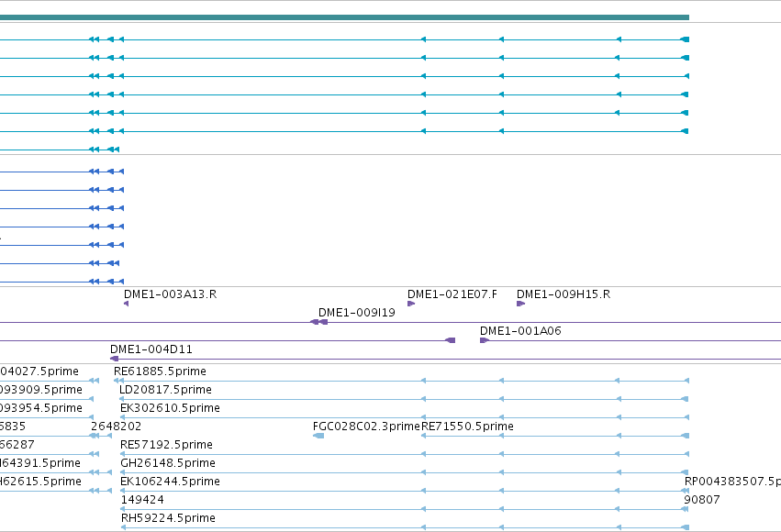Click the EK302610.5prime EST label
The image size is (781, 532).
(170, 408)
